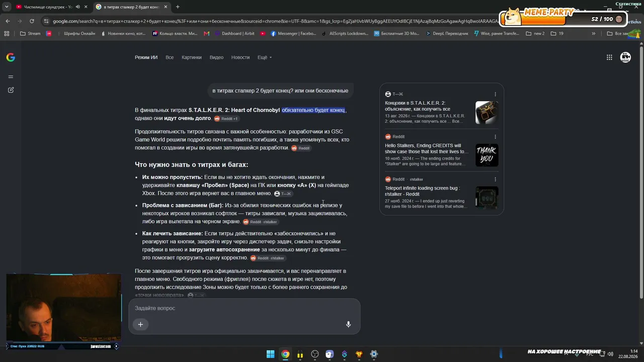644x362 pixels.
Task: Click the Reddit r/stalker chip after 'на черном экране'
Action: 260,222
